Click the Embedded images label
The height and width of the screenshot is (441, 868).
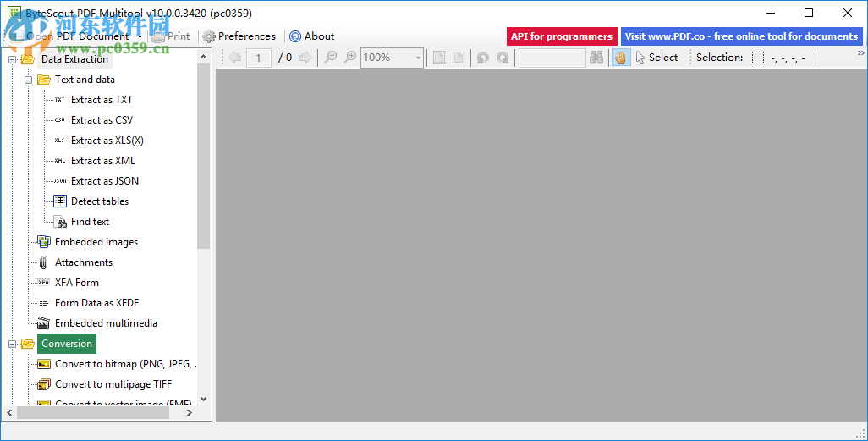pos(96,242)
